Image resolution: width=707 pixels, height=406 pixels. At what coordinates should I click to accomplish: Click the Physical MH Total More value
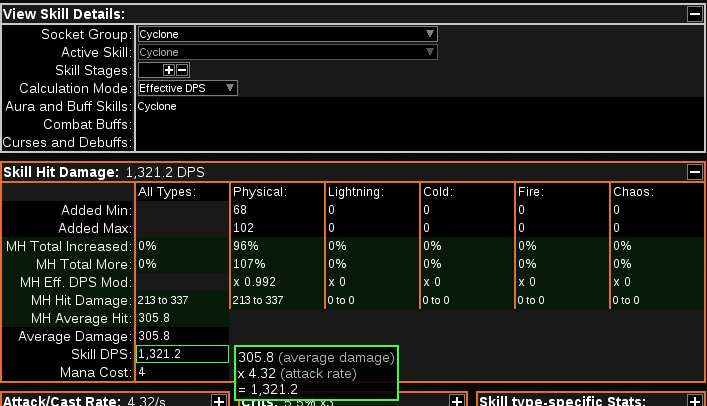coord(276,264)
